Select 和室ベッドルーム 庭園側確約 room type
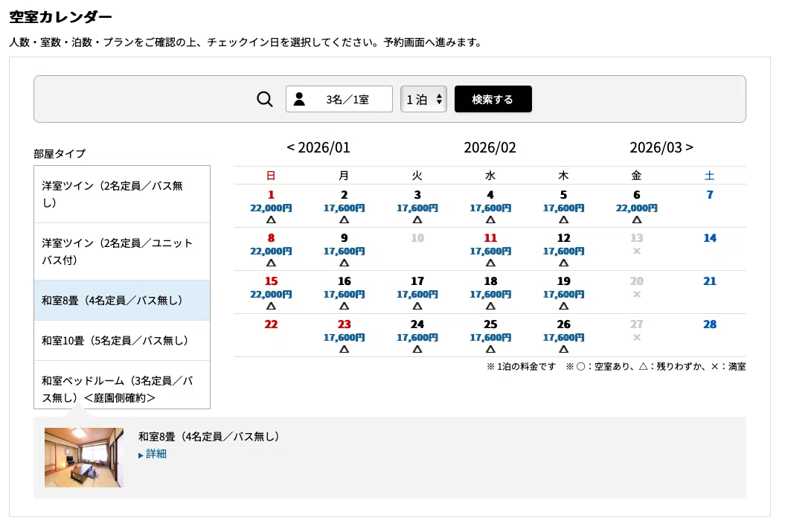Viewport: 785px width, 532px height. pos(122,385)
